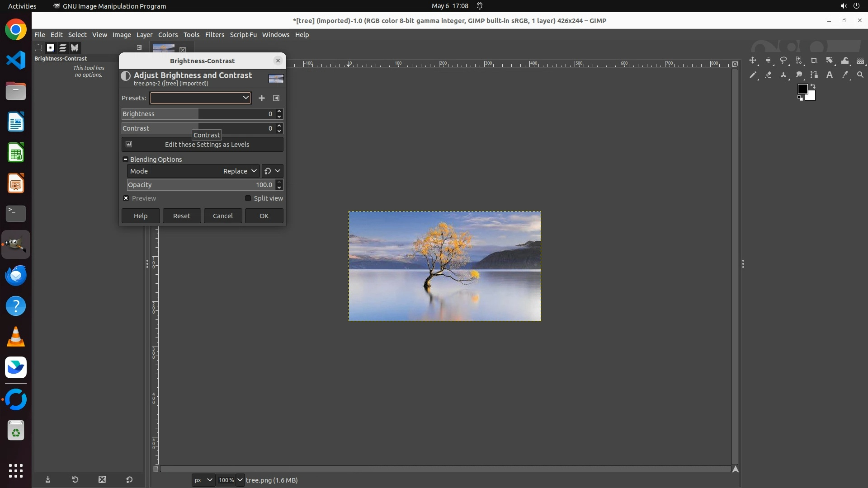Viewport: 868px width, 488px height.
Task: Click the Brightness slider bar
Action: pos(199,114)
